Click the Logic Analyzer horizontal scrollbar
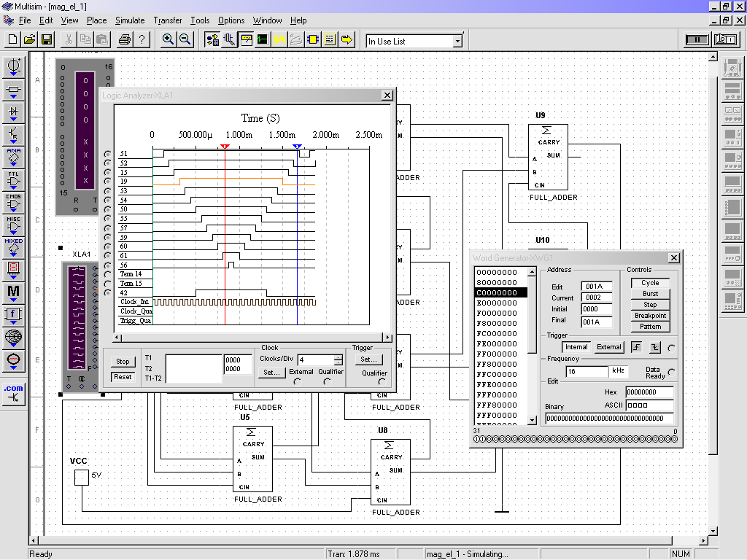The image size is (747, 560). 253,337
